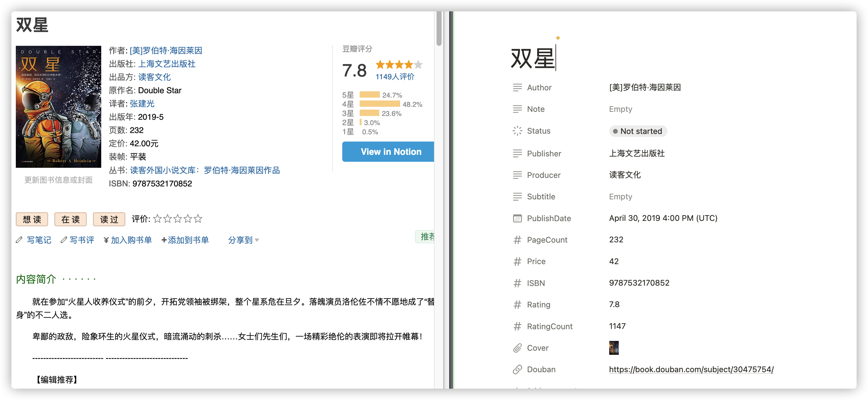Viewport: 868px width, 400px height.
Task: Click the hash icon beside Price
Action: tap(517, 261)
